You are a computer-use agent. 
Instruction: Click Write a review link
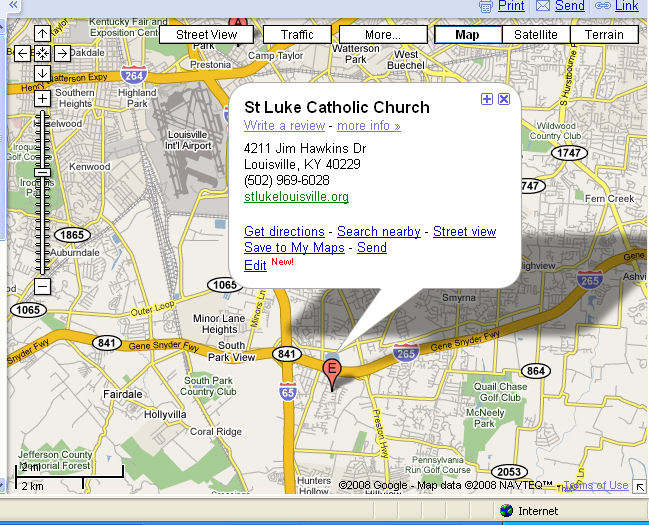[x=284, y=125]
